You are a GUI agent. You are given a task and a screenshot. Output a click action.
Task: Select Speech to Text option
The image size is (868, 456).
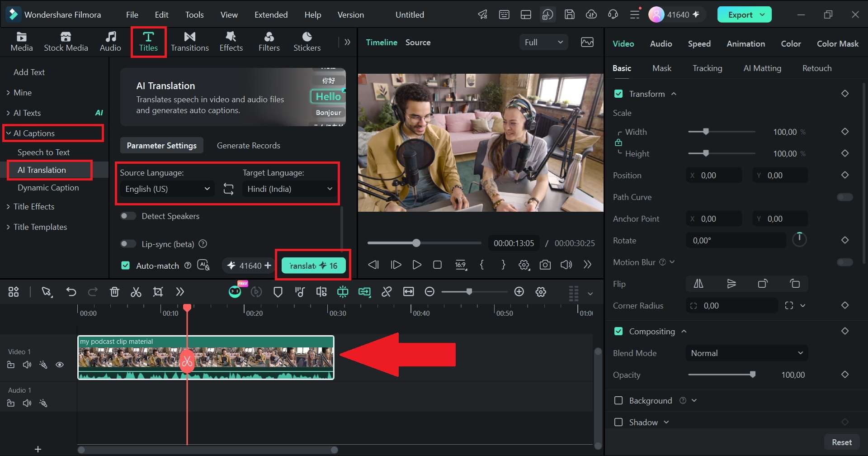click(x=43, y=152)
